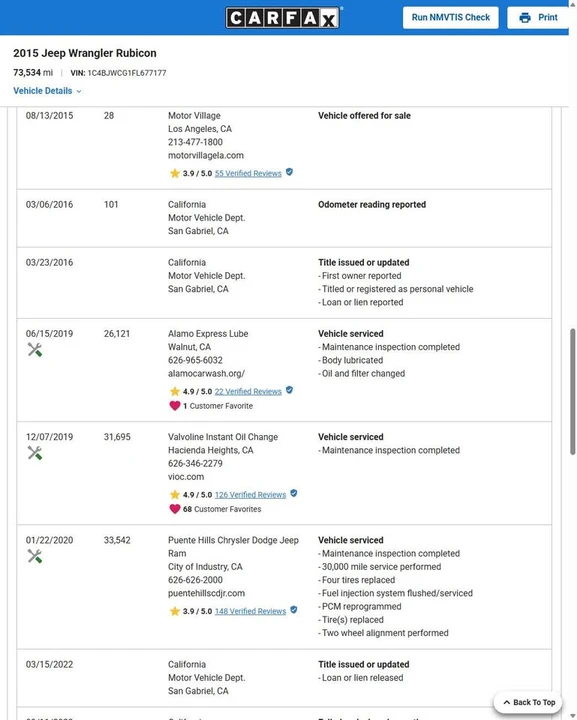
Task: Click the vertical page scrollbar thumb
Action: (x=572, y=392)
